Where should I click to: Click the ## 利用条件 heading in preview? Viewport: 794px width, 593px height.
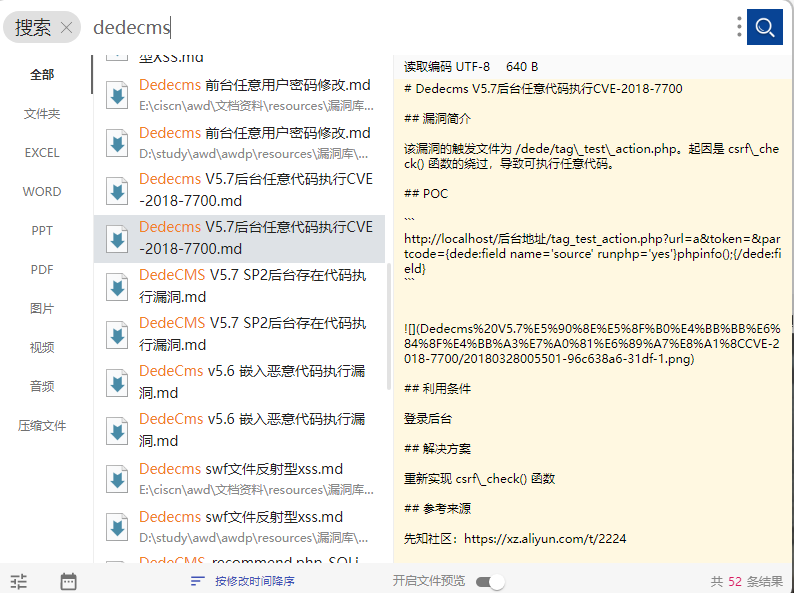438,389
